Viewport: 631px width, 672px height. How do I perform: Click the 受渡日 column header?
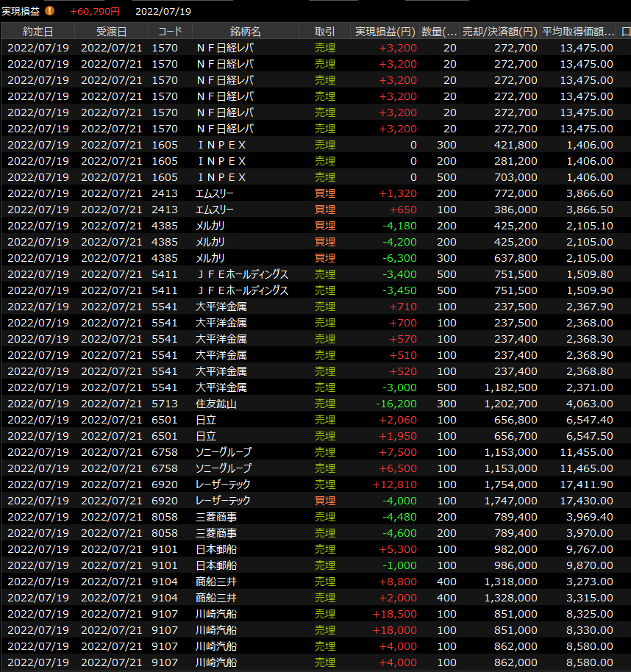coord(111,32)
